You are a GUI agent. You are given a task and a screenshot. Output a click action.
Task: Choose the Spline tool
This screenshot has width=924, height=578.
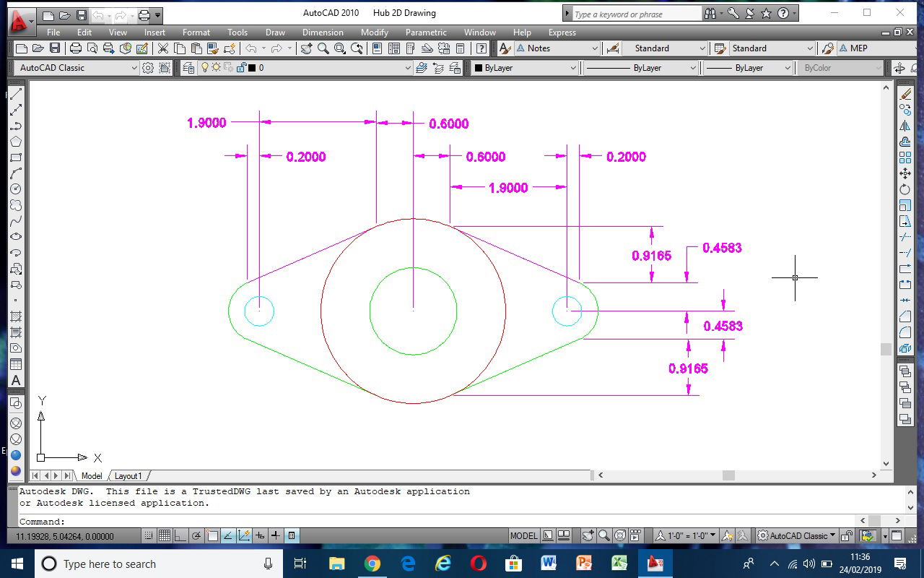(x=15, y=220)
